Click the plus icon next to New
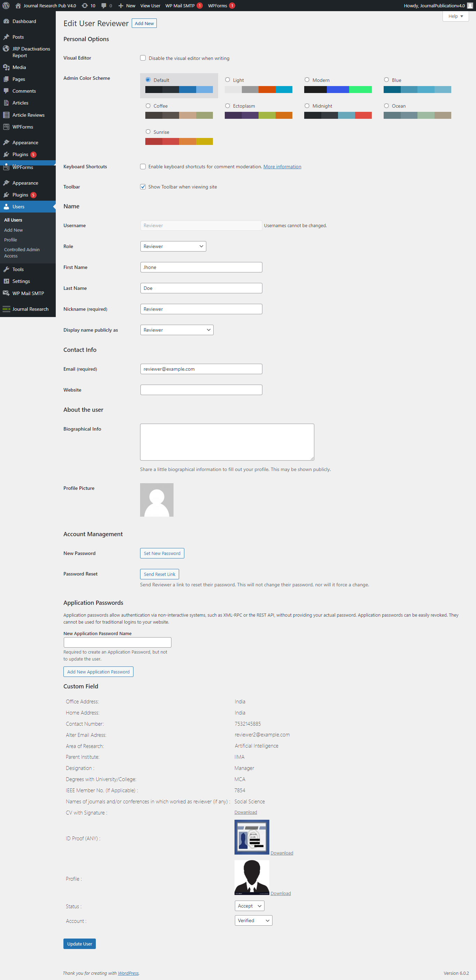The image size is (476, 980). 121,6
